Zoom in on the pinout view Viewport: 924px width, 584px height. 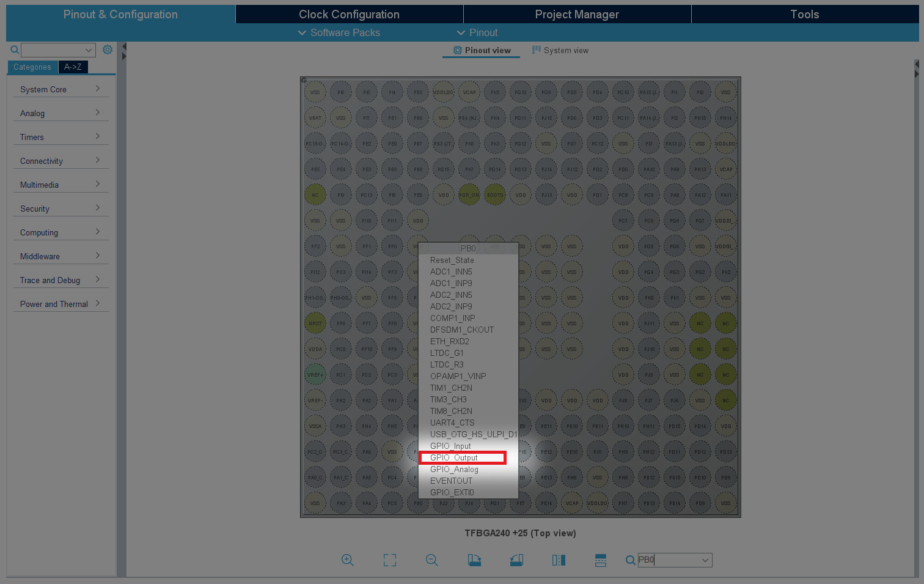pos(347,560)
